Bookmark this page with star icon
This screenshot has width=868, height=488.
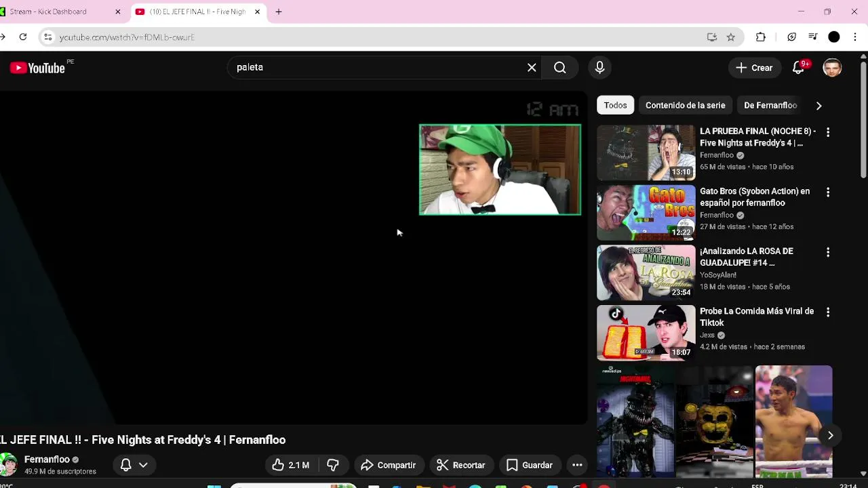click(x=730, y=37)
